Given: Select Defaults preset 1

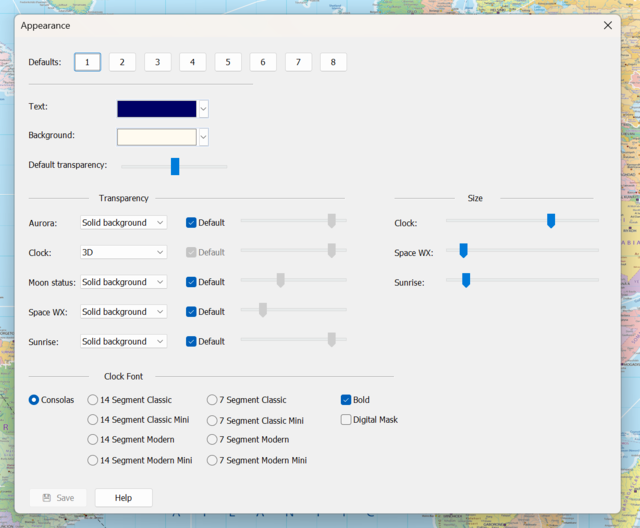Looking at the screenshot, I should coord(87,62).
